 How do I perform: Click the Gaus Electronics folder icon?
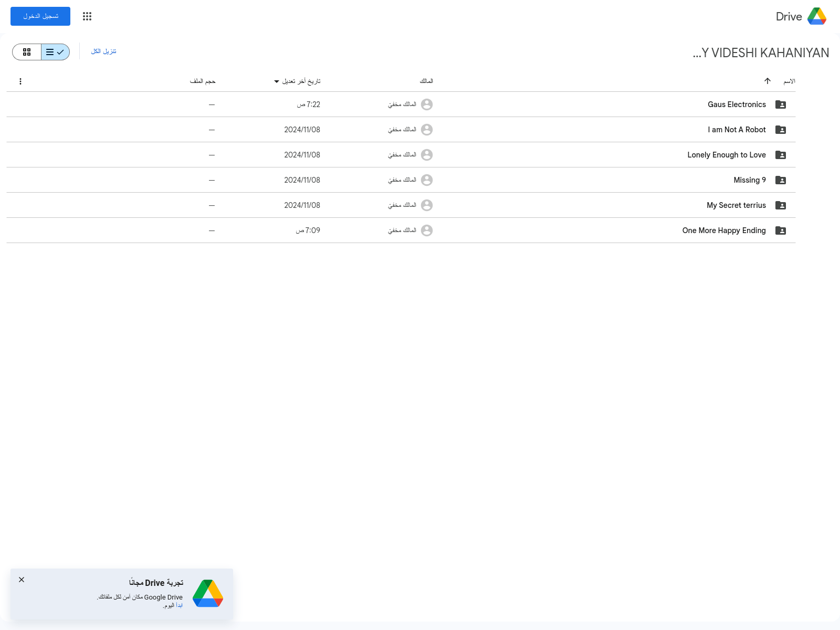tap(781, 104)
